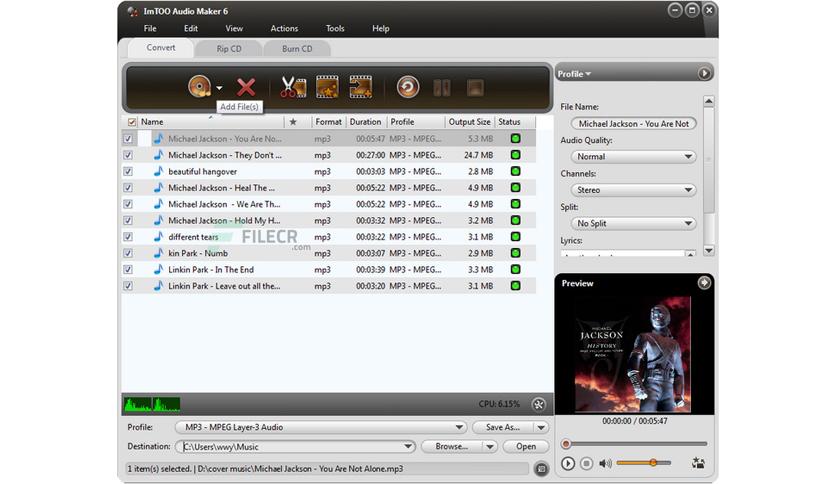Remove selected file with red X
Viewport: 836px width, 484px height.
246,87
